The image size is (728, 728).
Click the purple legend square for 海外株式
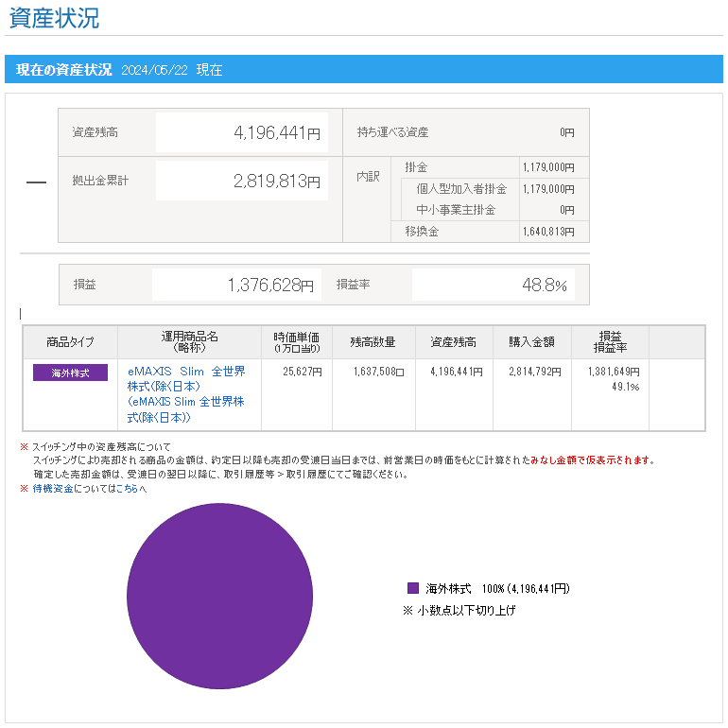(x=412, y=588)
